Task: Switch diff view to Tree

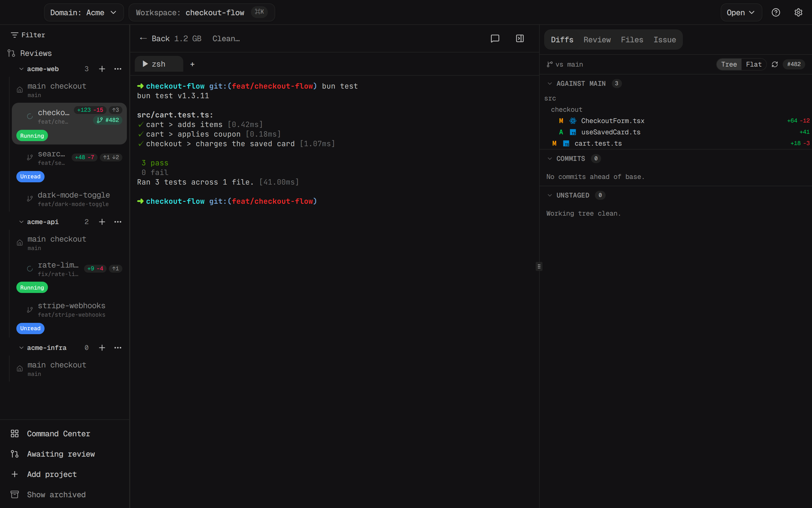Action: pyautogui.click(x=729, y=64)
